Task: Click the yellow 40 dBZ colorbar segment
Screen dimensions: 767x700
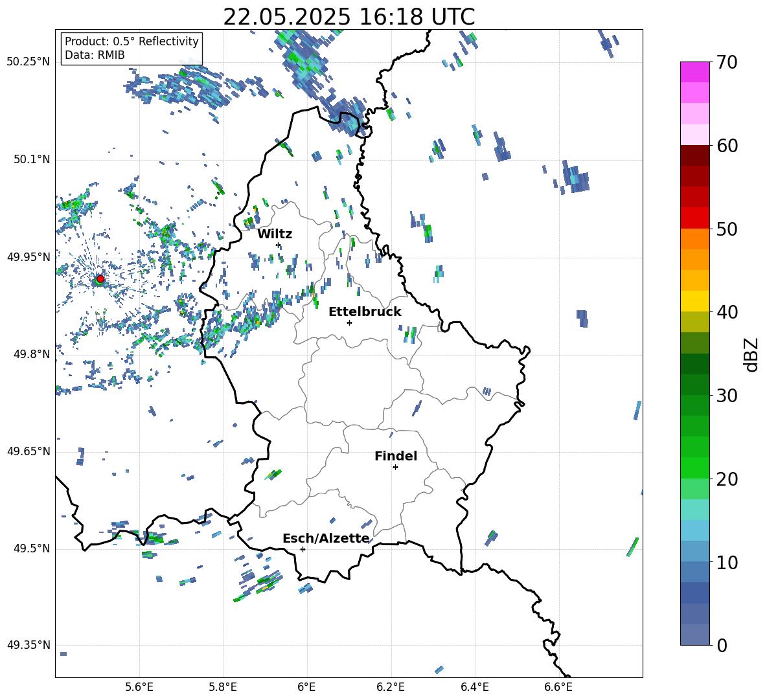Action: pos(694,301)
